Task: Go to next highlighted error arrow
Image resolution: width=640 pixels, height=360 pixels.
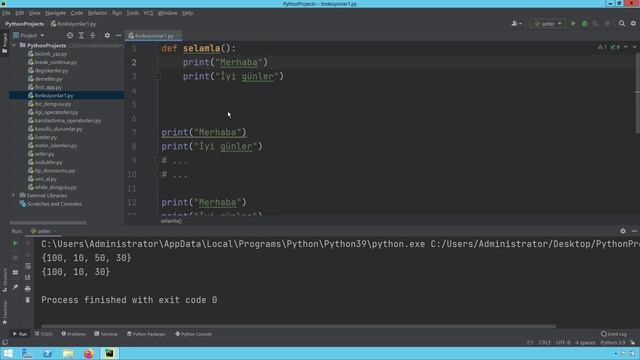Action: pos(634,47)
